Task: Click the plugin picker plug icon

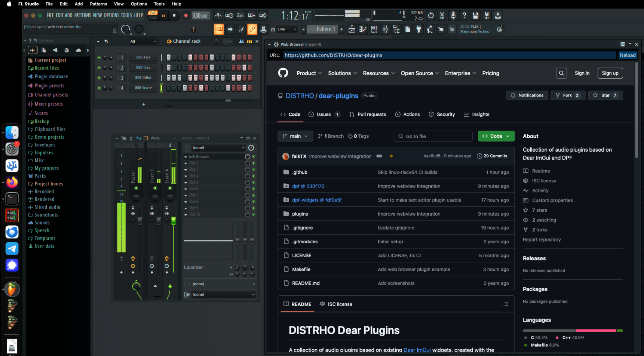Action: (x=419, y=29)
